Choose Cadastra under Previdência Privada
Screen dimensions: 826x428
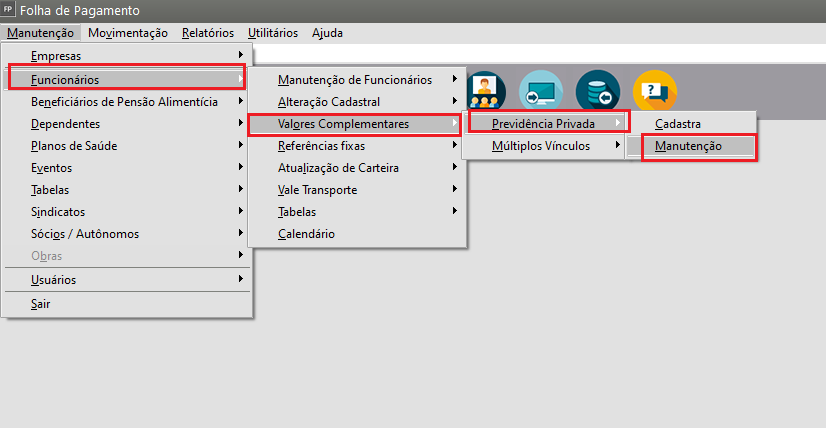[691, 124]
